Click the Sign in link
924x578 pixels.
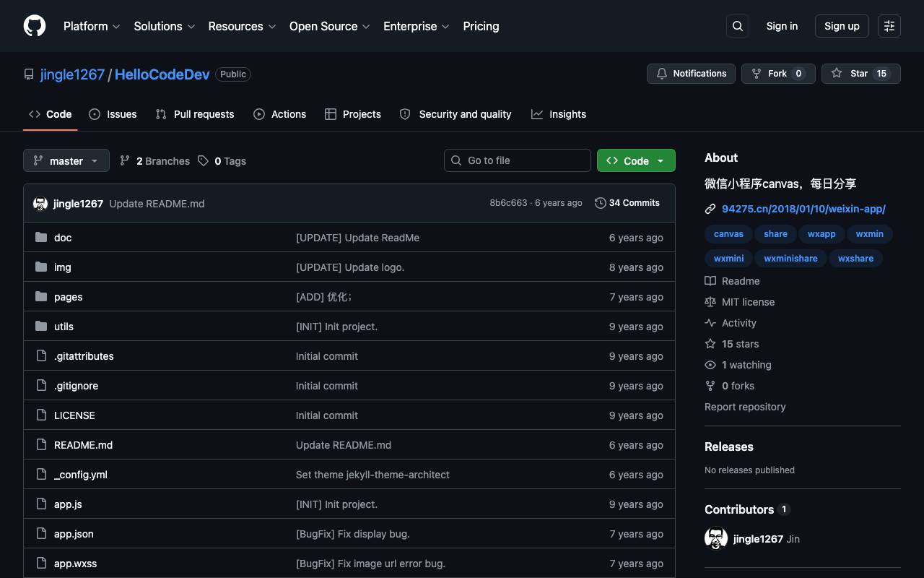coord(782,26)
